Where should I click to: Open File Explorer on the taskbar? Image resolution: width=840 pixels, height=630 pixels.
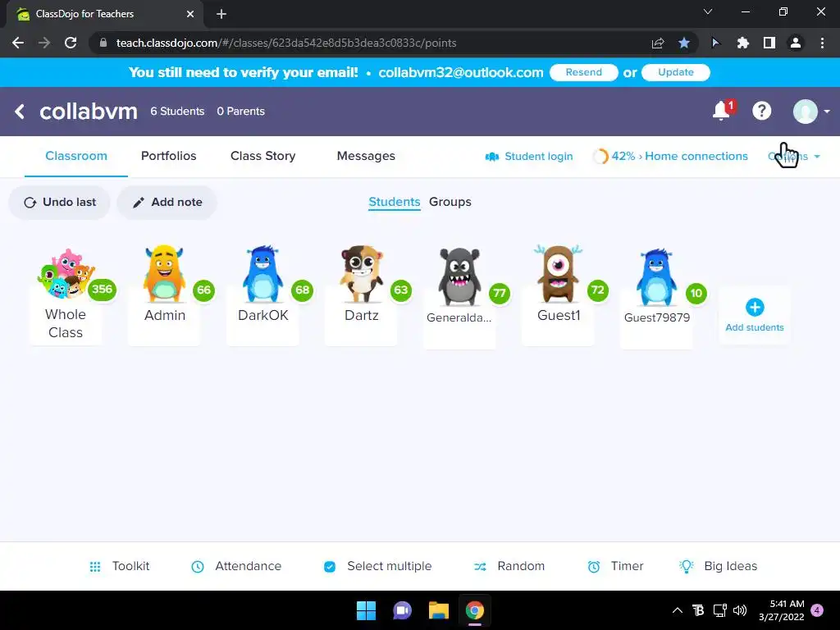438,610
